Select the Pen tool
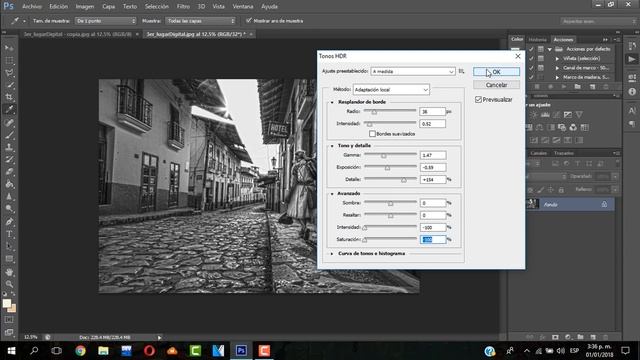Screen dimensions: 640x360 point(9,222)
